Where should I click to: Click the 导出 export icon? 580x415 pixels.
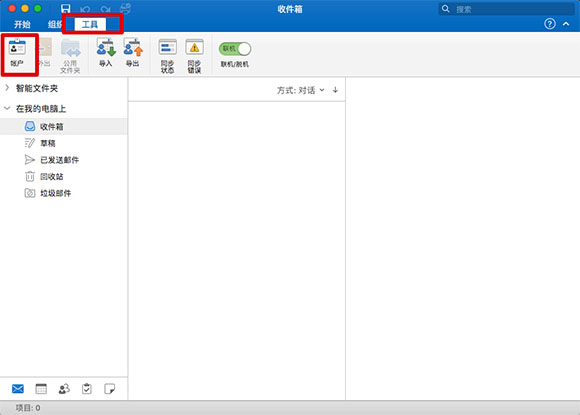tap(133, 53)
